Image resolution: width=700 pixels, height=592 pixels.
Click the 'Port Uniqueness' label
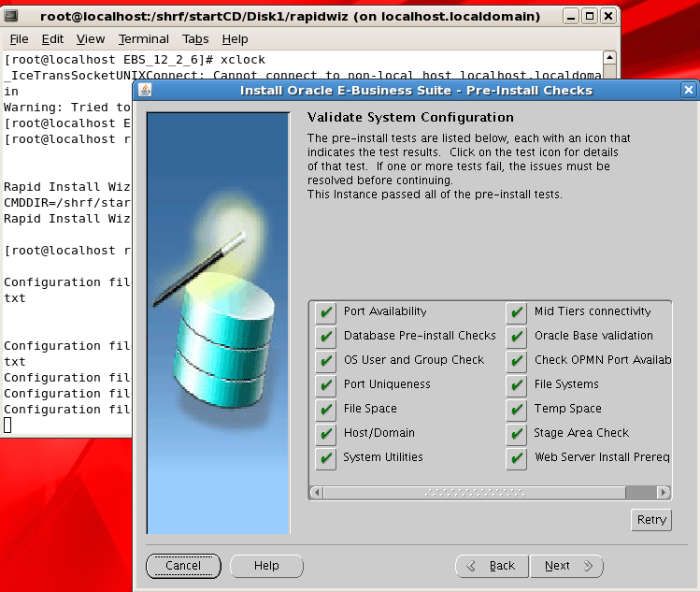(387, 383)
